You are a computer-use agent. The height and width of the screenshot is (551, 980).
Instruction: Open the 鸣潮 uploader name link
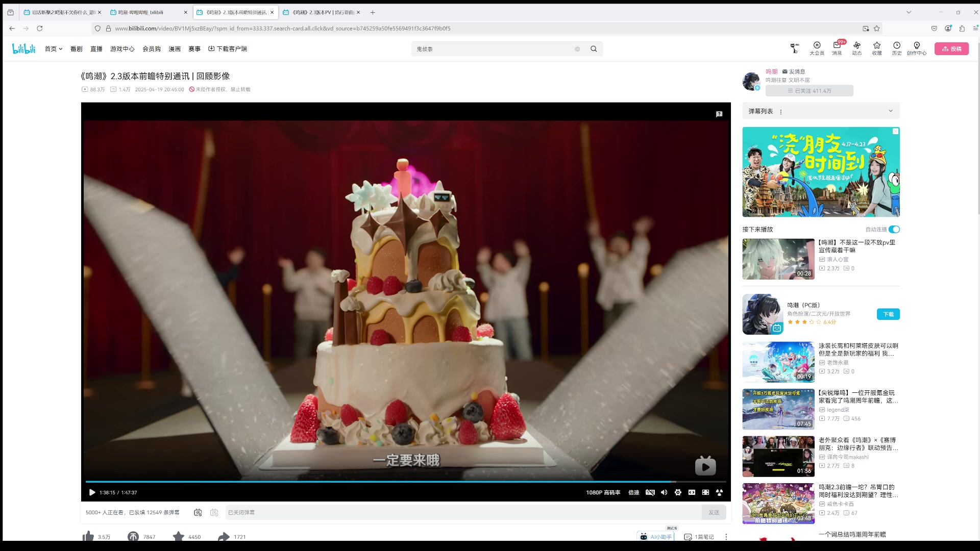pyautogui.click(x=771, y=71)
